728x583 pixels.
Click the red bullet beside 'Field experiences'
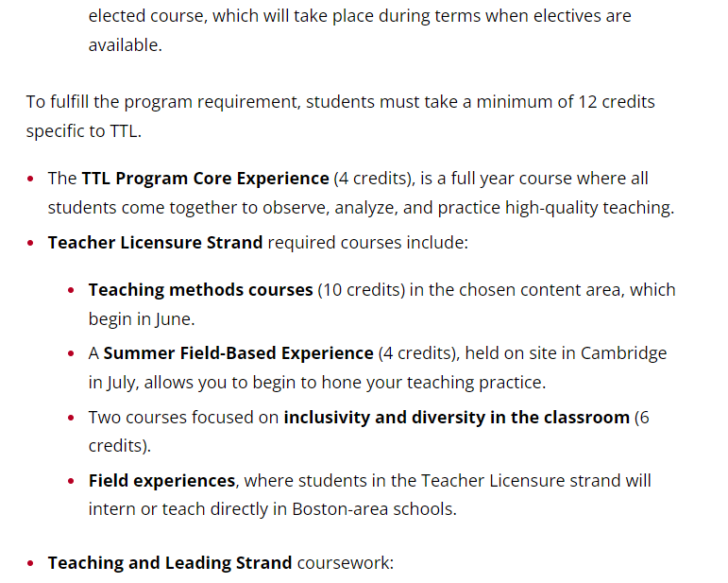click(71, 481)
